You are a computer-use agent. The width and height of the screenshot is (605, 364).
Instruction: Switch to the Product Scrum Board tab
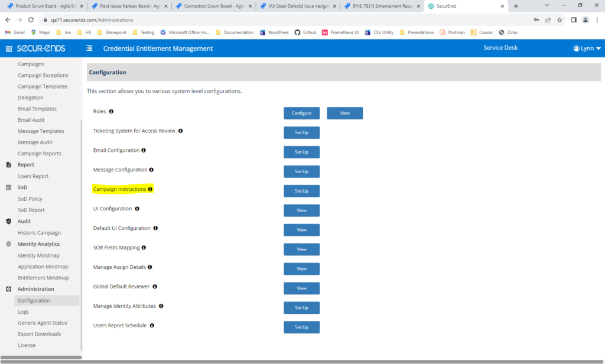click(x=45, y=6)
